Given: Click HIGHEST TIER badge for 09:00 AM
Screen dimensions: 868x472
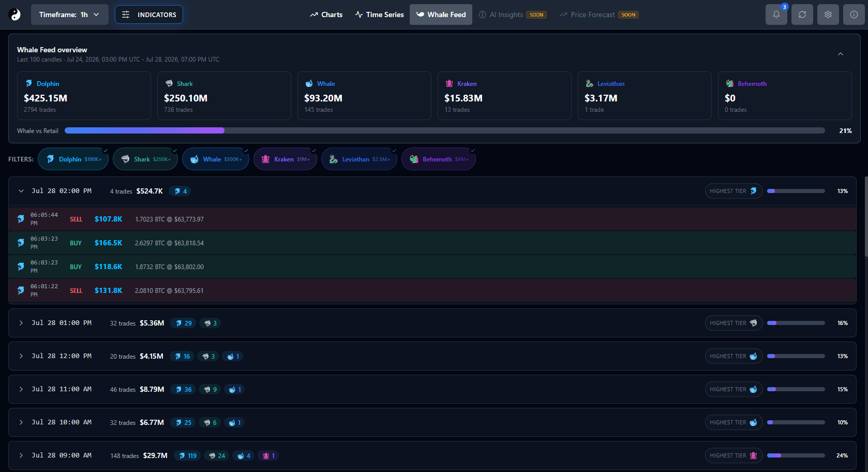Looking at the screenshot, I should 734,455.
